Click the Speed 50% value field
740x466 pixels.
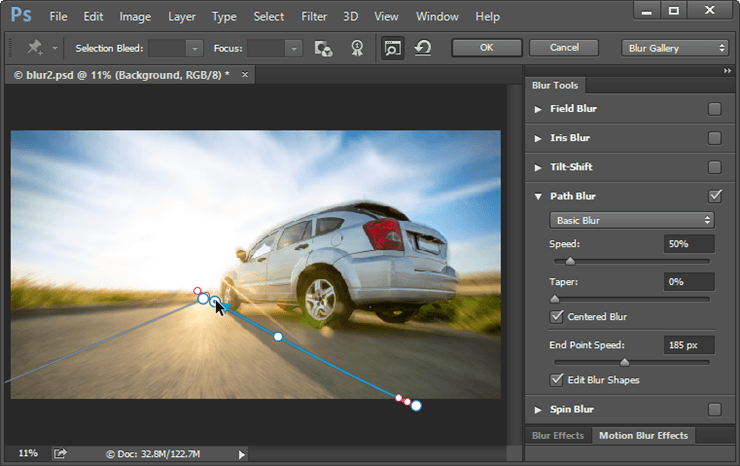pos(689,244)
